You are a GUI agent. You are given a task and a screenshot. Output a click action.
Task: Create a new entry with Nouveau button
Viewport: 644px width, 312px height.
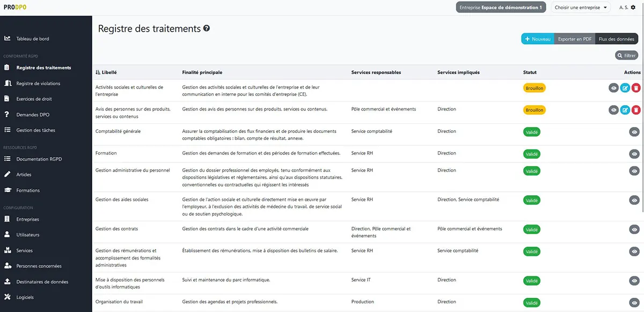(538, 39)
